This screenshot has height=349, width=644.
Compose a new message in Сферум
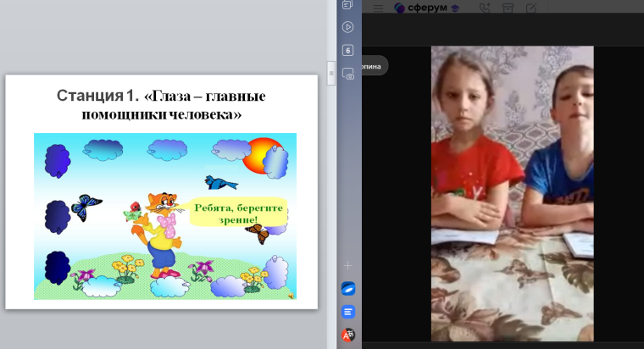click(x=531, y=8)
